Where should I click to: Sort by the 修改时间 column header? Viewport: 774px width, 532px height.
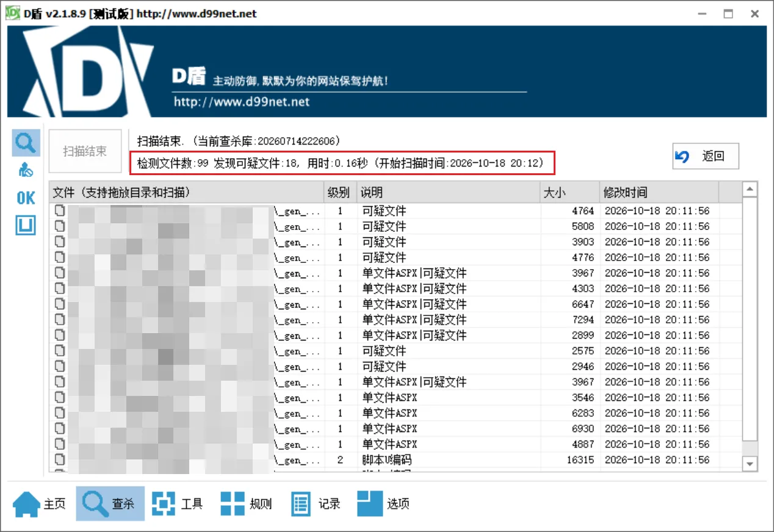pos(659,193)
